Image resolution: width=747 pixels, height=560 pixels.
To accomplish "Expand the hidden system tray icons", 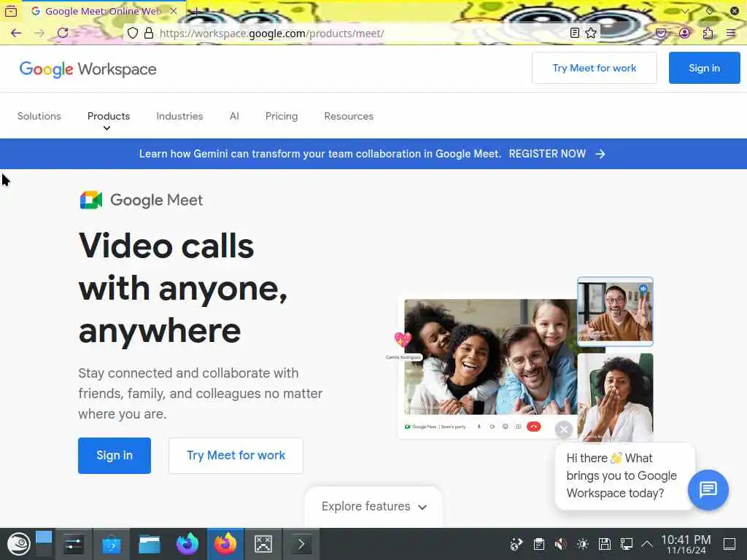I will click(647, 544).
